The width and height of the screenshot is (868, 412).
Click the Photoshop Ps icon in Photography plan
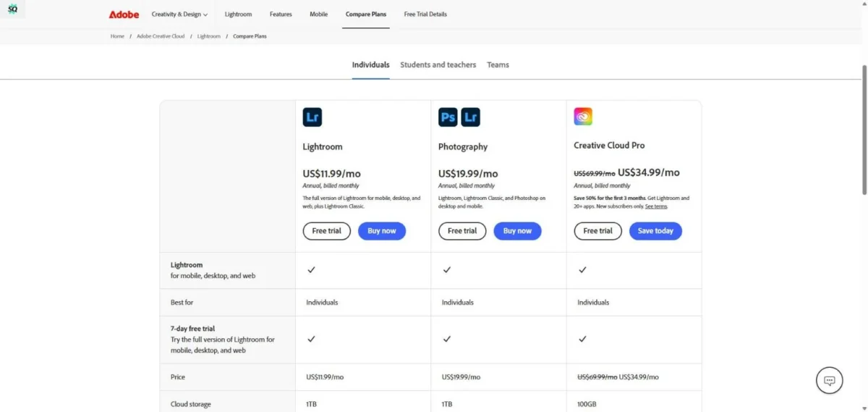pyautogui.click(x=448, y=117)
